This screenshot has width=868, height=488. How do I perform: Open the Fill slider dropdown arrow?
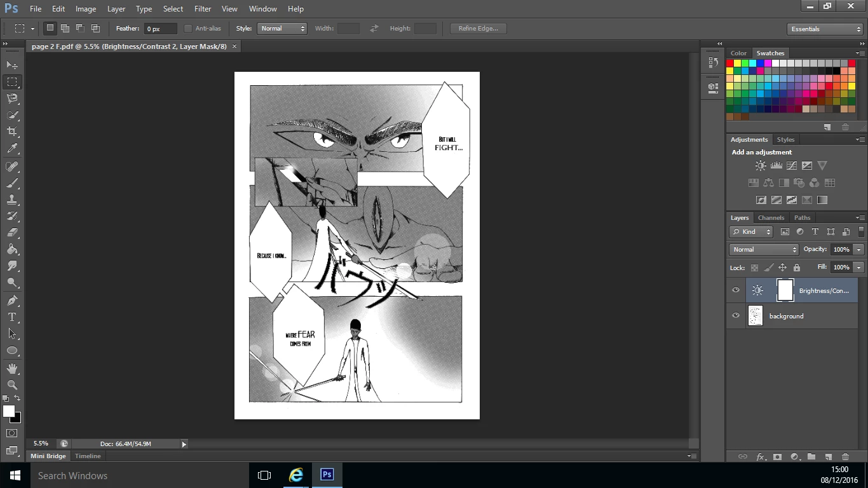859,268
